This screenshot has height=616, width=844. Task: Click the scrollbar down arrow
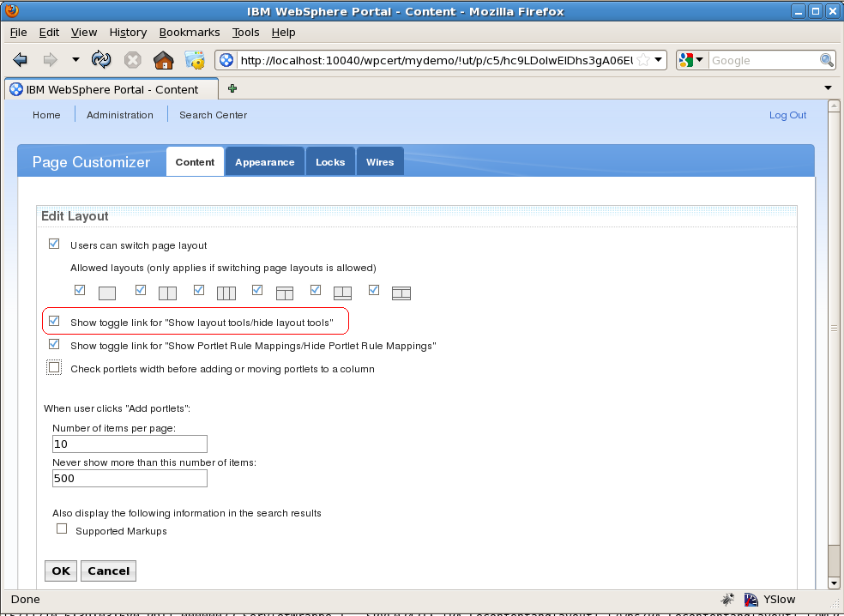pyautogui.click(x=834, y=583)
